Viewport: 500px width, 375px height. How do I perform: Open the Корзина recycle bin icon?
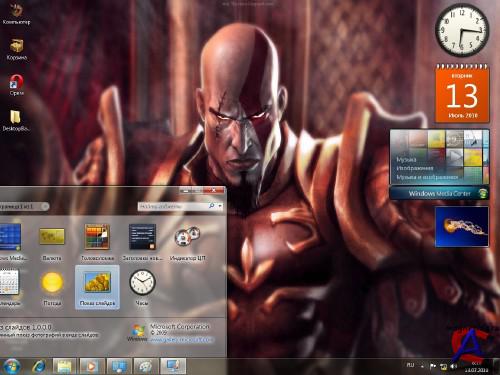tap(16, 49)
